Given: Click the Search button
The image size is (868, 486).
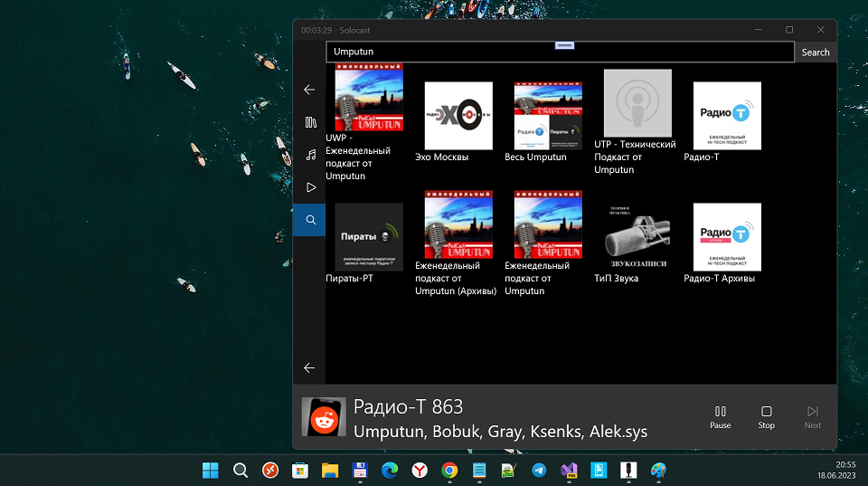Looking at the screenshot, I should (816, 52).
